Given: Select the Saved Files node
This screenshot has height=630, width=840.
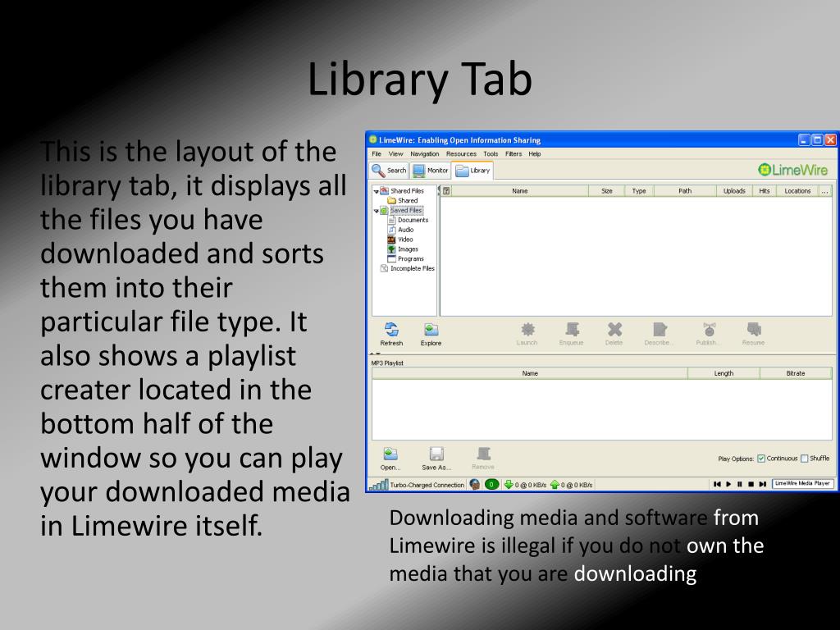Looking at the screenshot, I should coord(402,211).
